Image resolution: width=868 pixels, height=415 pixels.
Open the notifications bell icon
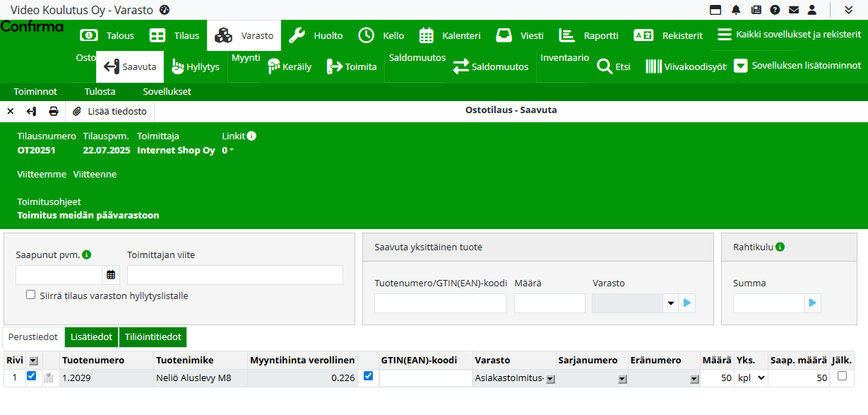pyautogui.click(x=736, y=10)
